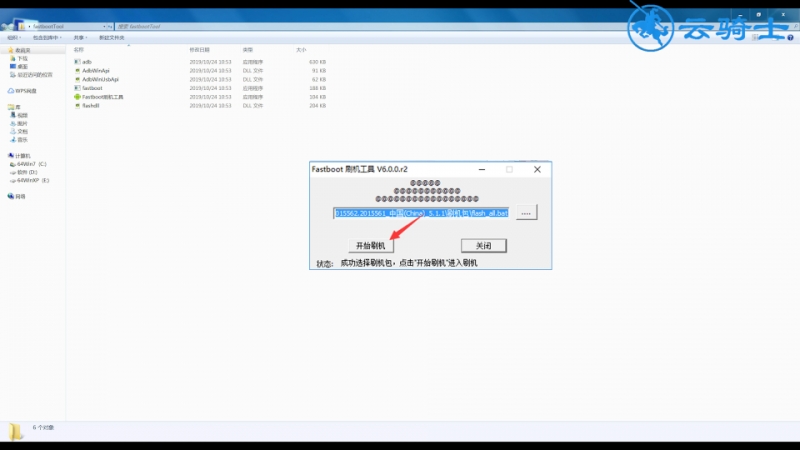This screenshot has height=450, width=800.
Task: Open file browser with the '....' button
Action: (x=526, y=213)
